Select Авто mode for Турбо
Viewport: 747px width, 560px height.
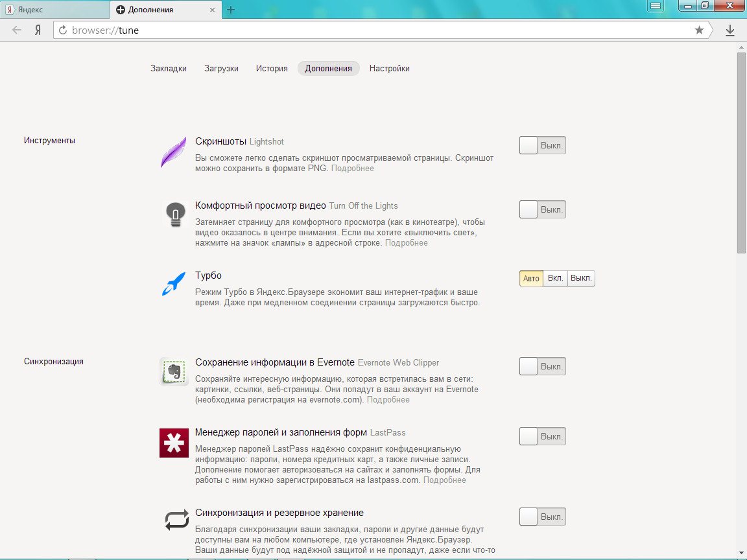point(531,279)
